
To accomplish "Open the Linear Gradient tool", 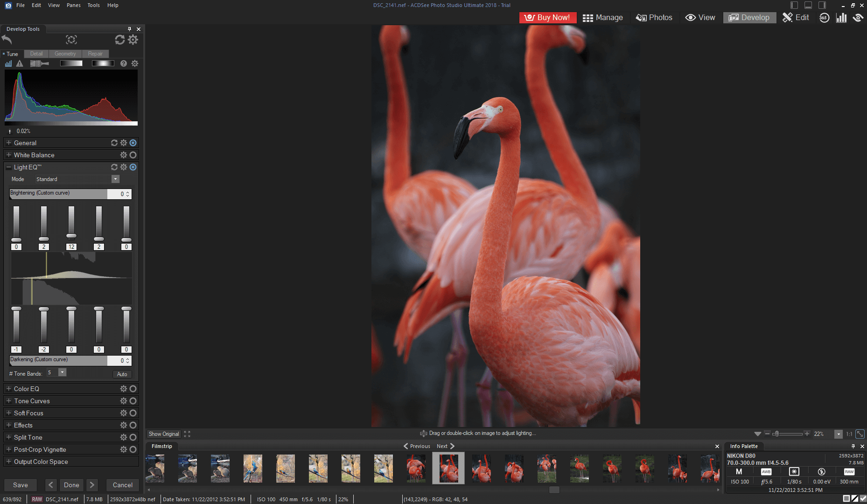I will tap(71, 63).
